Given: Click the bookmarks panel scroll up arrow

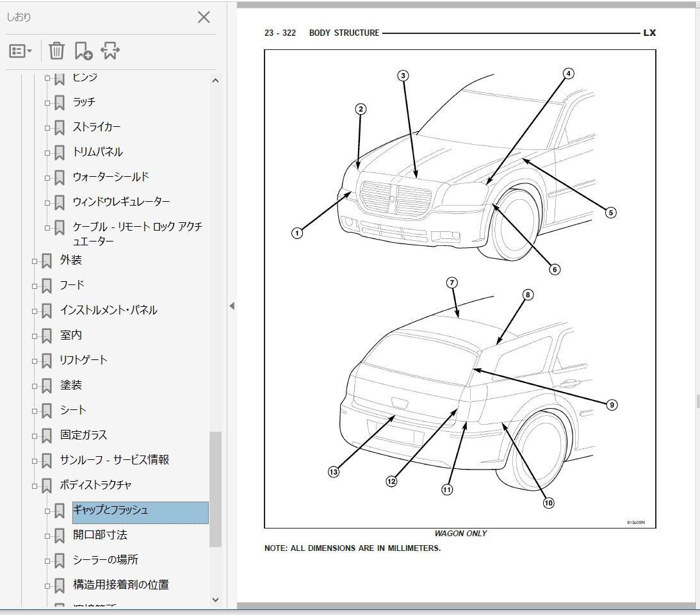Looking at the screenshot, I should click(216, 81).
